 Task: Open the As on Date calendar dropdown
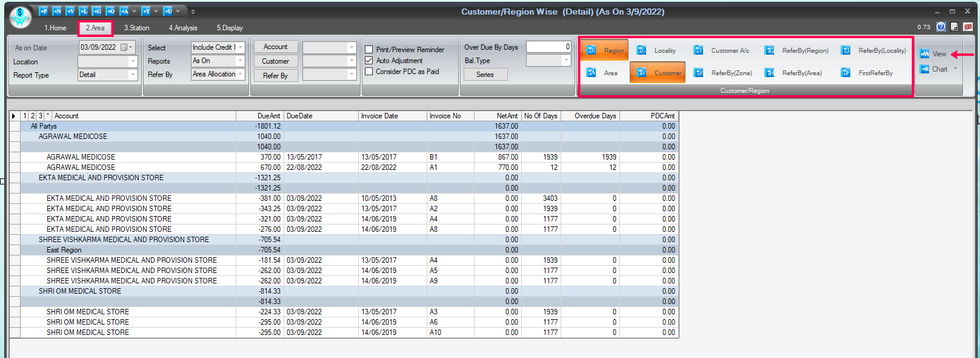click(127, 47)
